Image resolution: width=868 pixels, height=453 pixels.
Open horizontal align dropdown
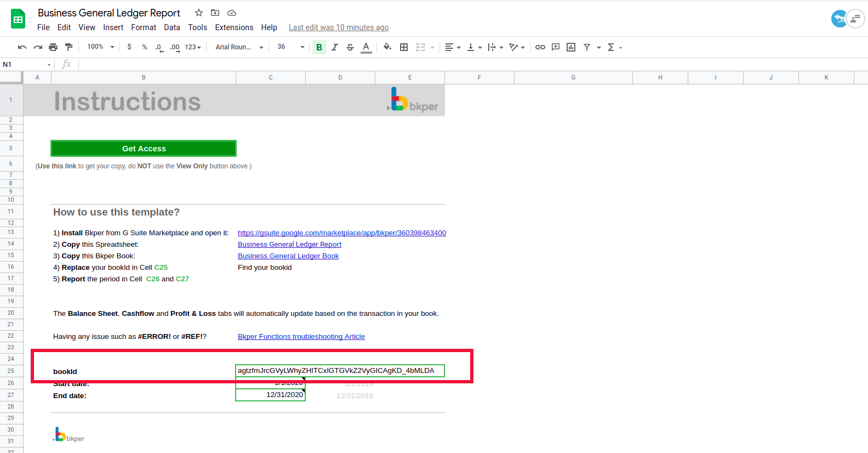click(452, 47)
